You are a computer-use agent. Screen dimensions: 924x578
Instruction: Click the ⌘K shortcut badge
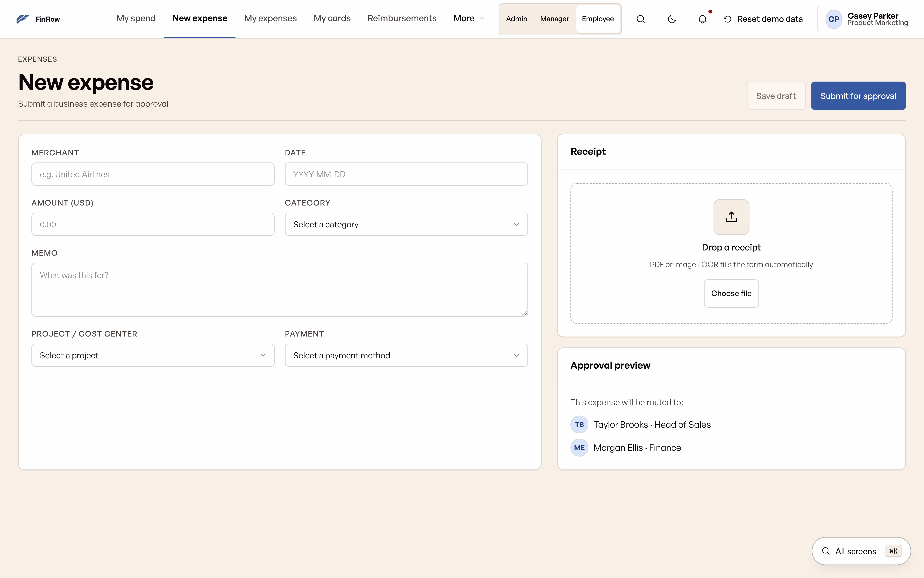click(893, 551)
